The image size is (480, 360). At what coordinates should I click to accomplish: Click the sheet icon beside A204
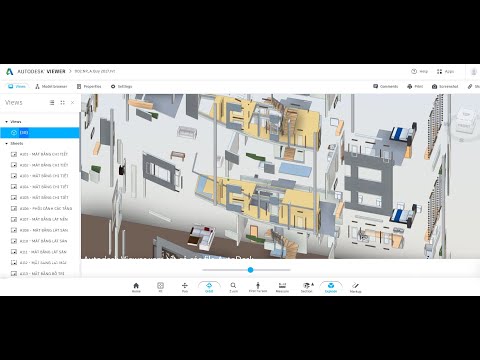(x=14, y=187)
